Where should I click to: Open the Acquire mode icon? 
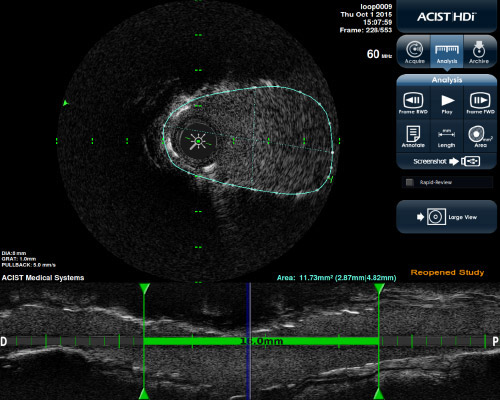point(414,52)
